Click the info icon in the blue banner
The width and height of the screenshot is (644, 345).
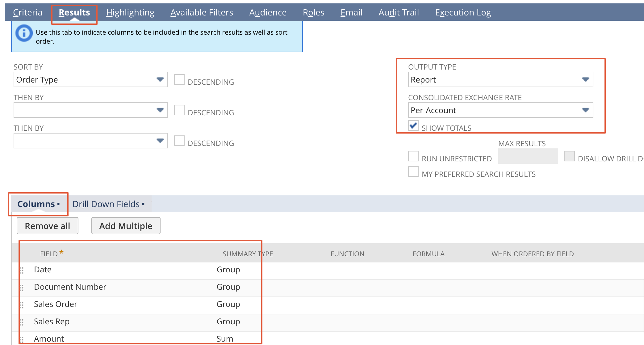tap(24, 33)
